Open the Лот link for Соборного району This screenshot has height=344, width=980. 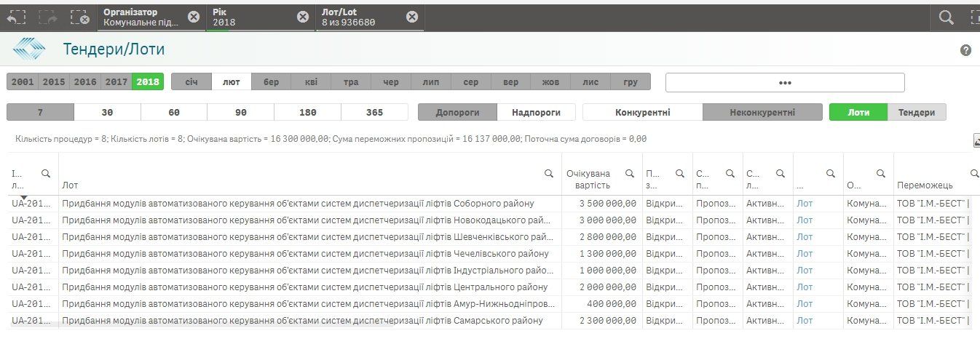pyautogui.click(x=805, y=204)
